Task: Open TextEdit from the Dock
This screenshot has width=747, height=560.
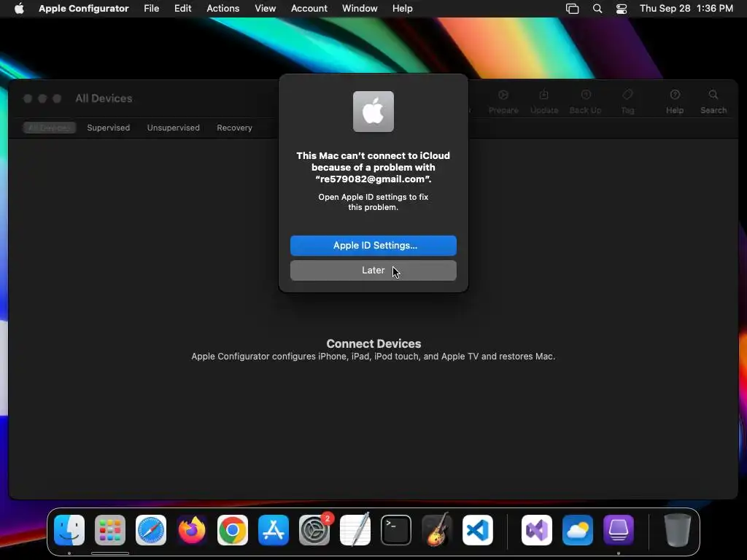Action: click(355, 530)
